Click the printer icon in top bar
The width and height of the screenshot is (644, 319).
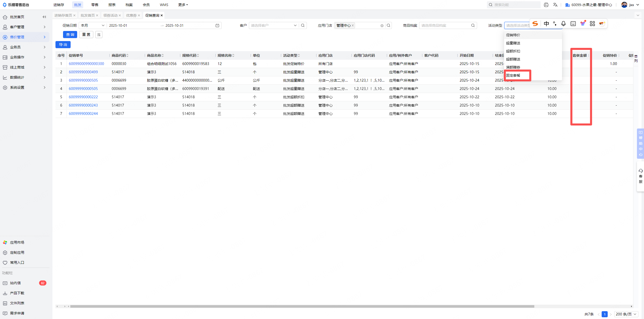coord(546,5)
